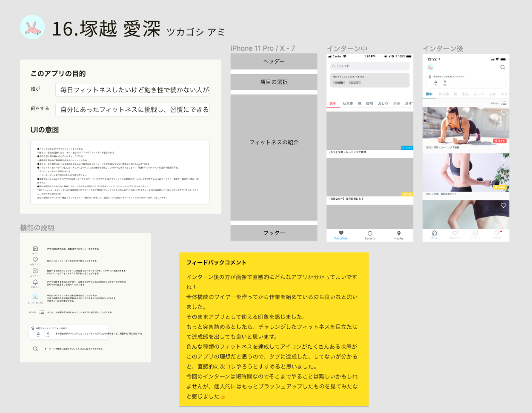Switch to the わき腹 tab in the post-internship mockup
532x413 pixels.
pos(443,94)
